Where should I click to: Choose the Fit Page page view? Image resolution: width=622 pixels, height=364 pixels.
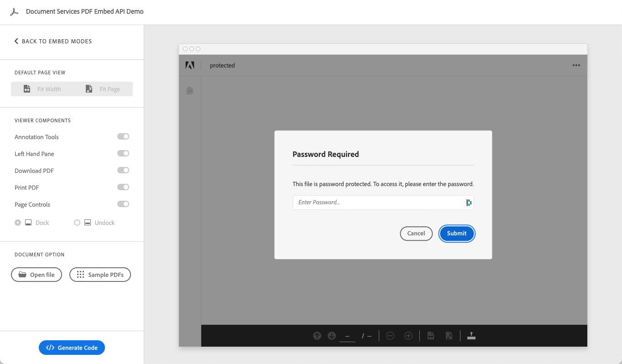[103, 89]
